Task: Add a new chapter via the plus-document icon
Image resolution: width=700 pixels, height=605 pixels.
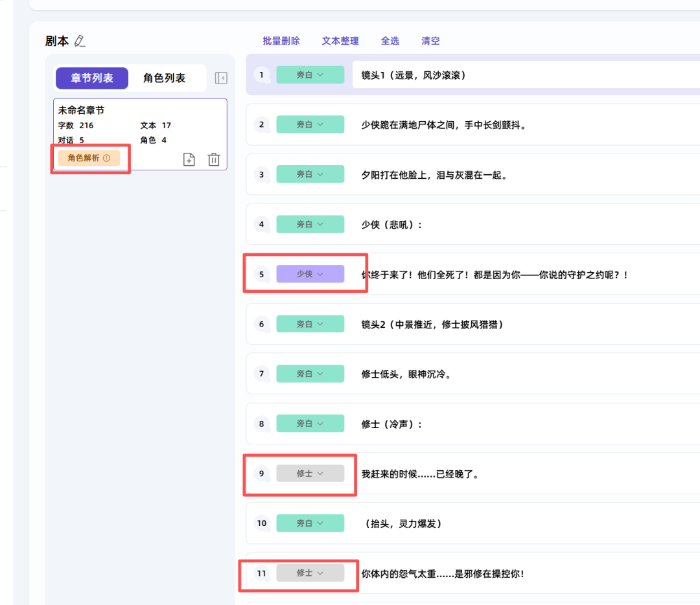Action: [x=189, y=159]
